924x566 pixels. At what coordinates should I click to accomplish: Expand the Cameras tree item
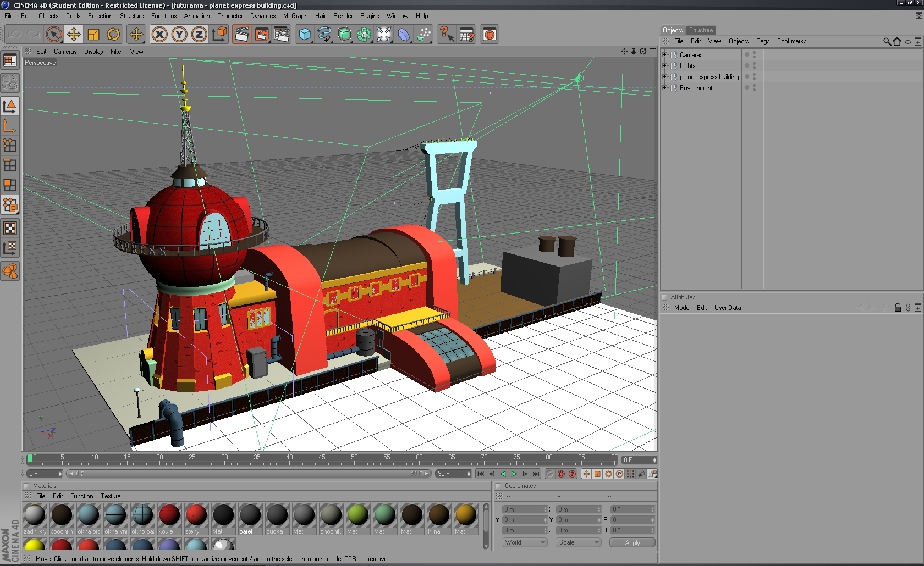664,55
